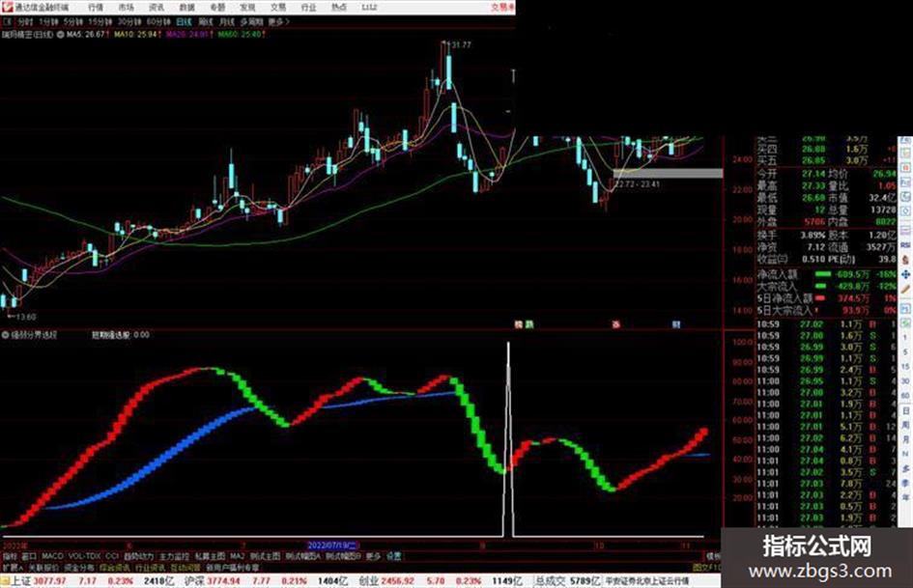Screen dimensions: 913x588
Task: Select the 季 period in right toolbar
Action: pyautogui.click(x=905, y=482)
